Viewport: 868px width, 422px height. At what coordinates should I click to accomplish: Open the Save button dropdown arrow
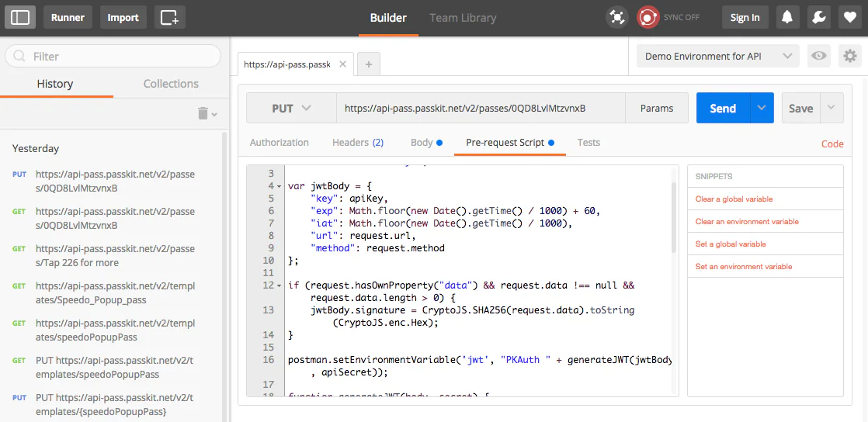pos(832,108)
